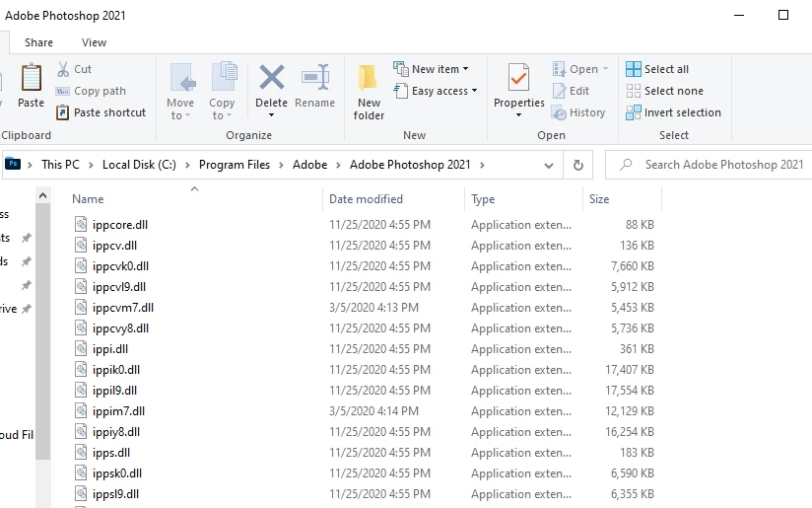Click the Photoshop icon in address bar
The image size is (812, 508).
pyautogui.click(x=13, y=165)
